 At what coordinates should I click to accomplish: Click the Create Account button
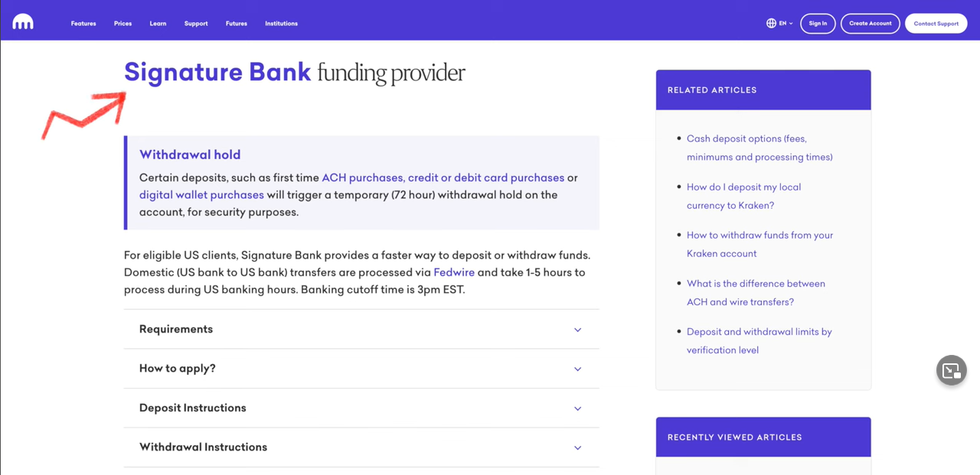tap(871, 24)
